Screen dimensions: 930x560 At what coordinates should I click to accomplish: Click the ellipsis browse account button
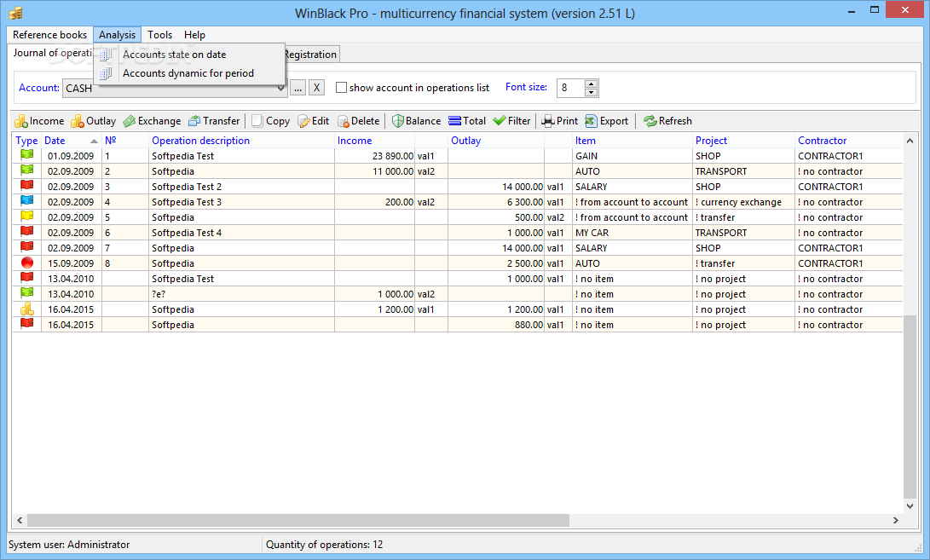pyautogui.click(x=297, y=88)
